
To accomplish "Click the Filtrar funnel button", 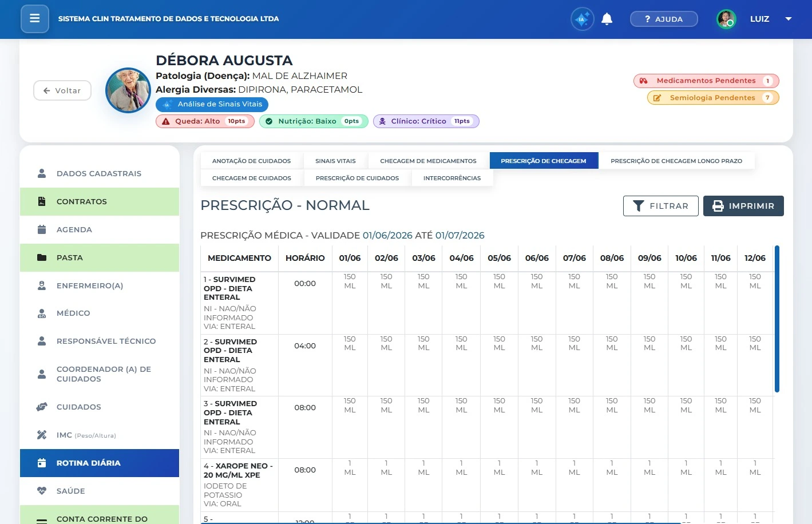I will point(660,206).
